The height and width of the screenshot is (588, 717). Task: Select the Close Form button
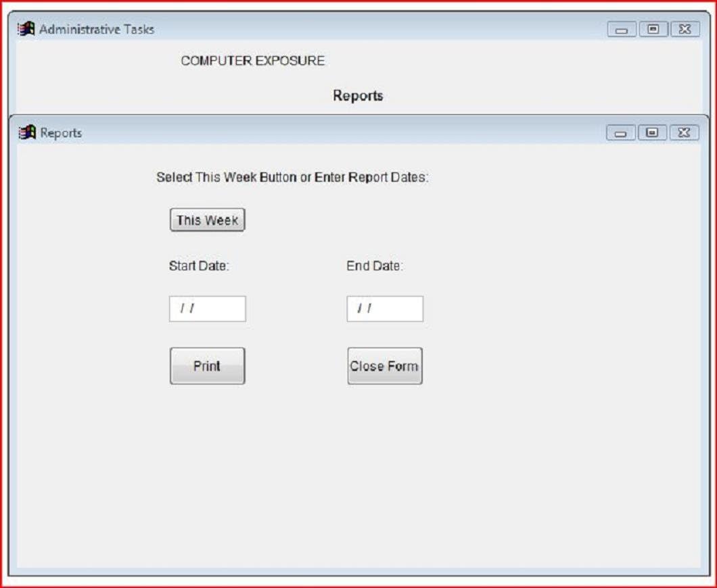pyautogui.click(x=384, y=366)
